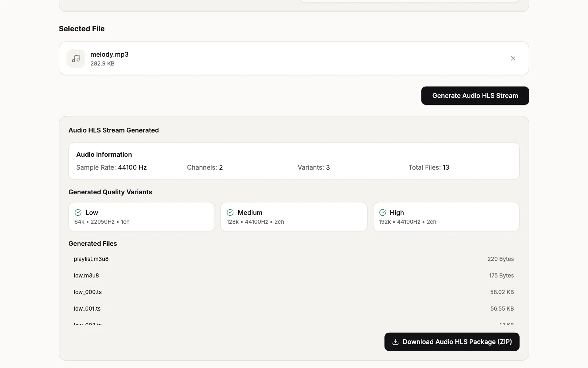Click the low_000.ts file entry

[294, 292]
